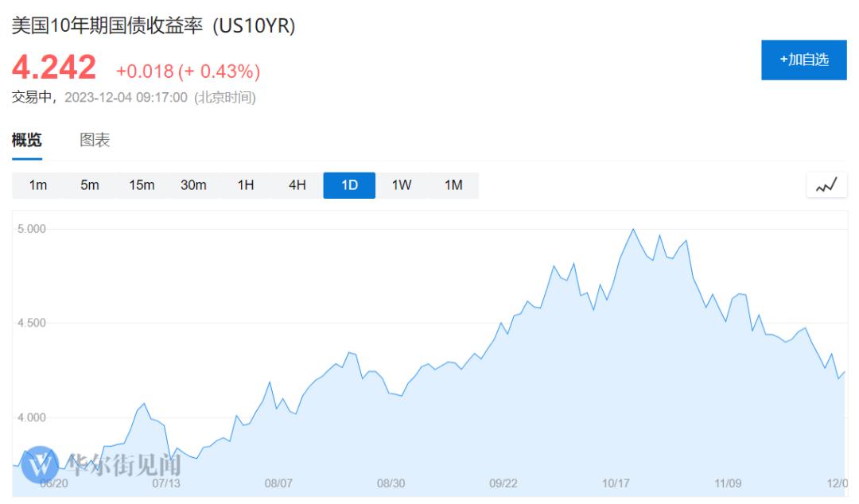Set chart interval to 1H

pyautogui.click(x=245, y=185)
